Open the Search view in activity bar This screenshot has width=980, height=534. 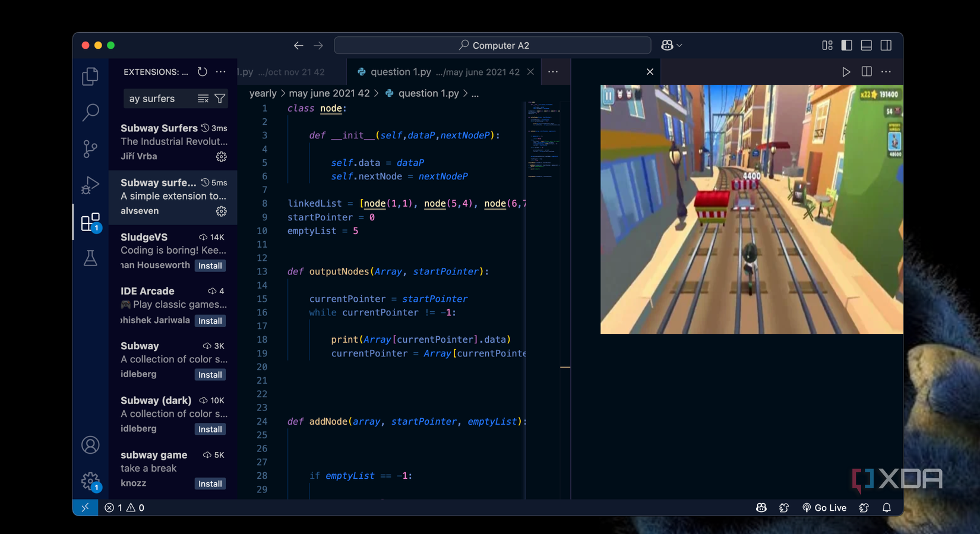90,112
